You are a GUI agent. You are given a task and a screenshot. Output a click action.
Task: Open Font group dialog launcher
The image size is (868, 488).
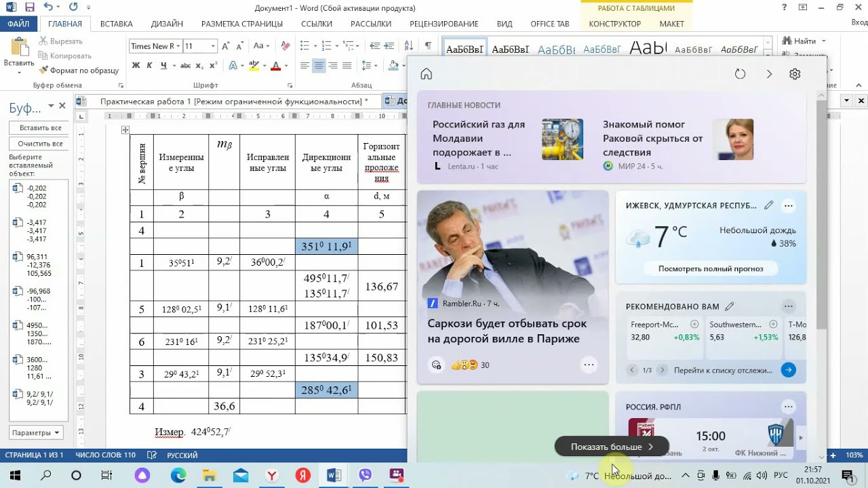[x=290, y=86]
